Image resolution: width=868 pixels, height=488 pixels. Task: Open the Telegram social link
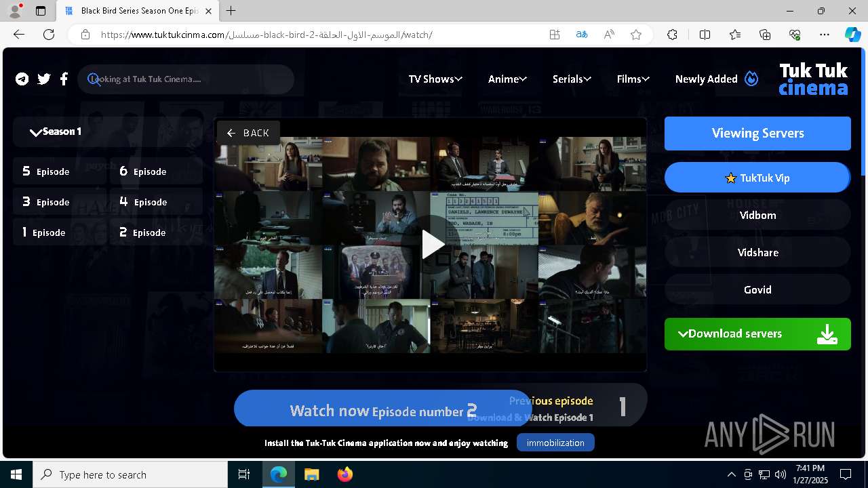pyautogui.click(x=22, y=79)
